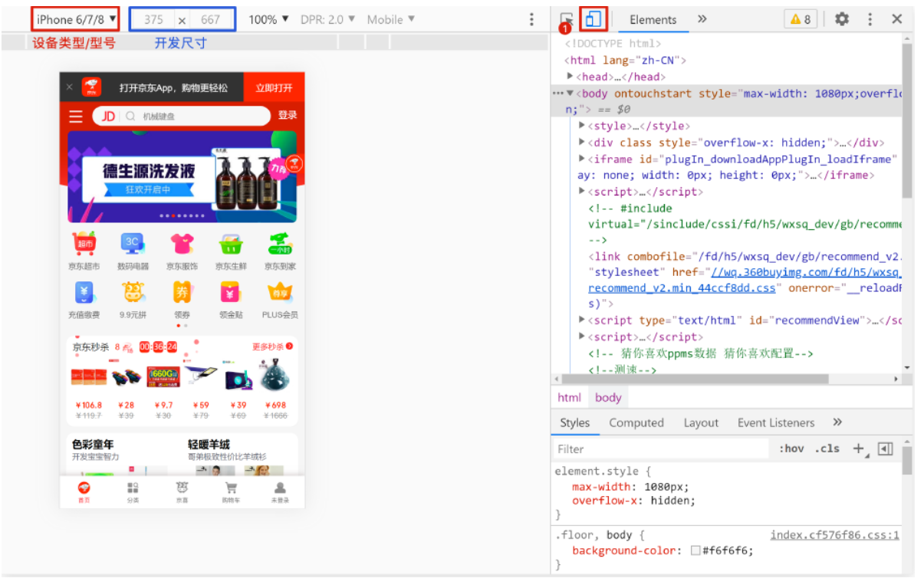The width and height of the screenshot is (924, 588).
Task: Select body in the breadcrumb bar
Action: tap(608, 397)
